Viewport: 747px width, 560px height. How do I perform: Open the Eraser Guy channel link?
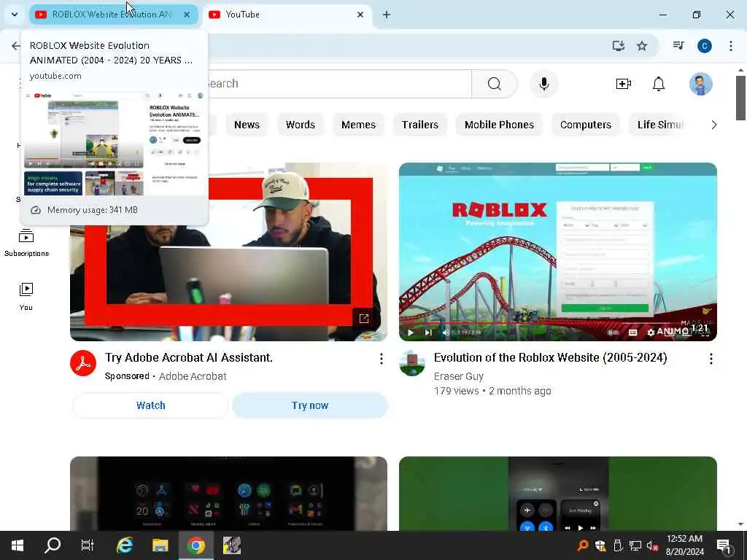(458, 376)
